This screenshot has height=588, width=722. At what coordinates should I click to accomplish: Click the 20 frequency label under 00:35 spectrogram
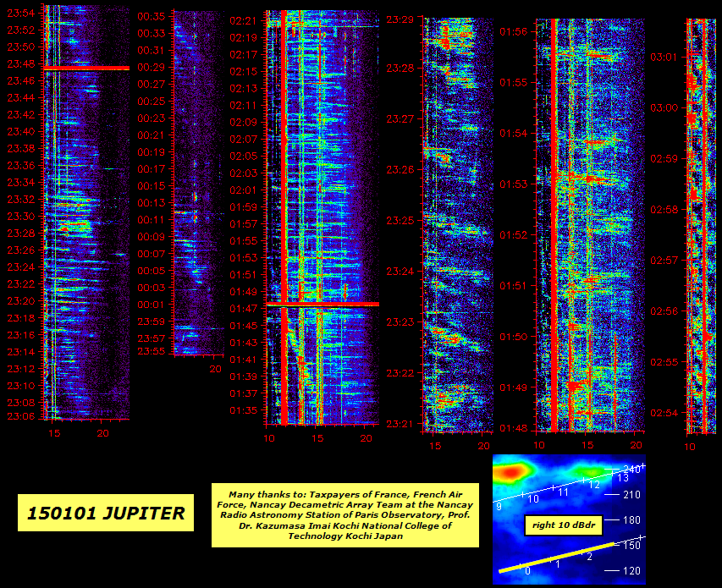[x=216, y=369]
